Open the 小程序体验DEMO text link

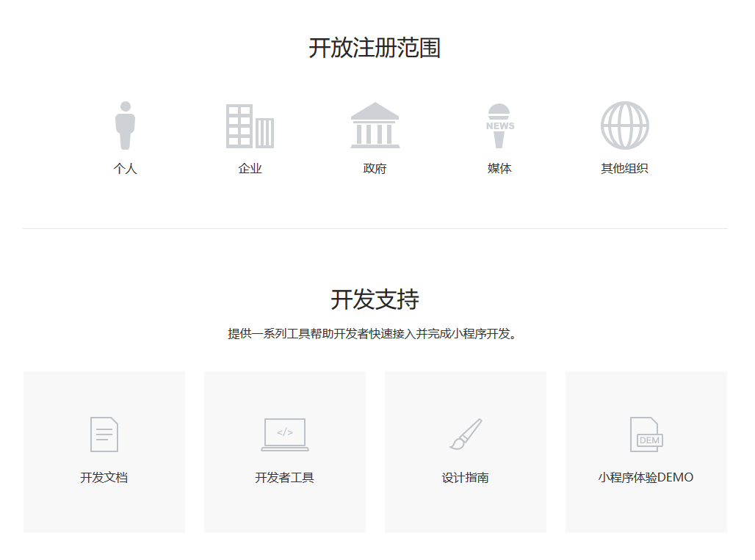[x=646, y=478]
